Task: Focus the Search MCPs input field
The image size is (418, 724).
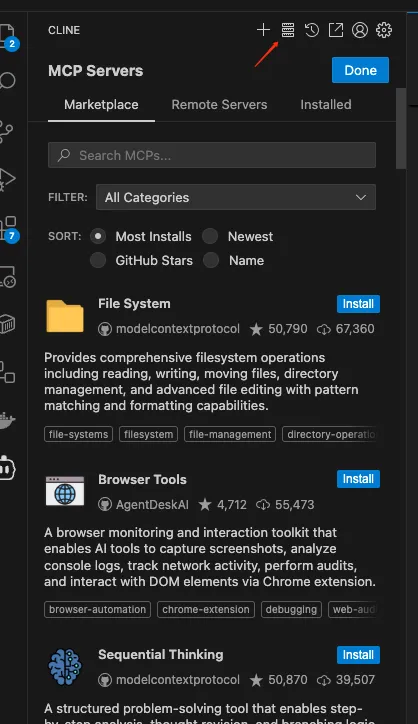Action: click(x=212, y=155)
